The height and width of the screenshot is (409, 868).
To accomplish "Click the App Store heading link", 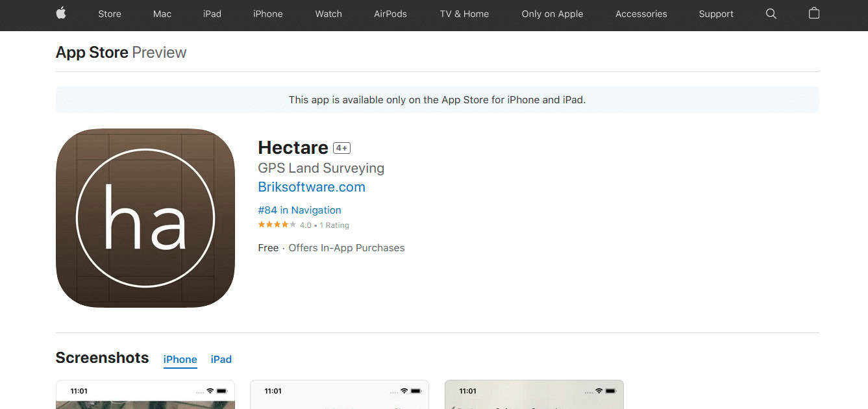I will coord(92,53).
